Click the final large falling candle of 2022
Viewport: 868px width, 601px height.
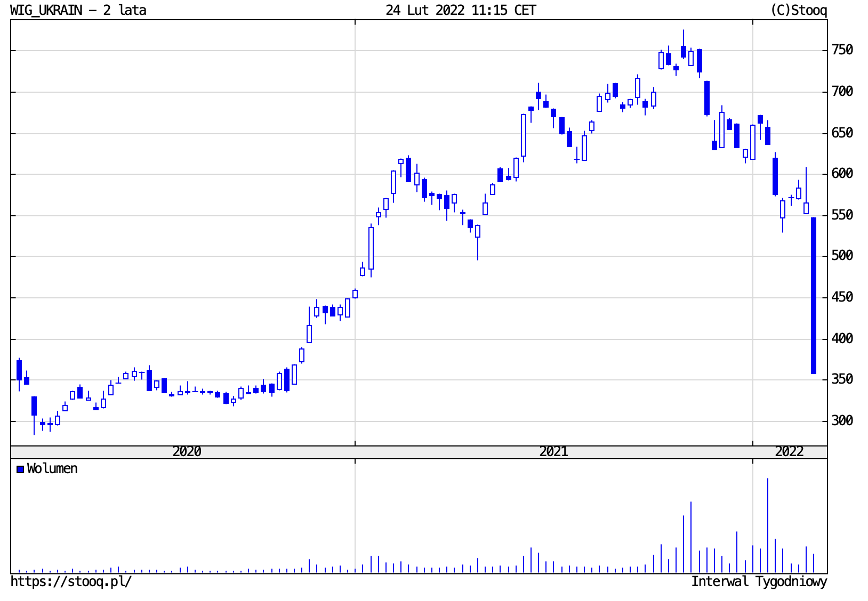point(814,296)
